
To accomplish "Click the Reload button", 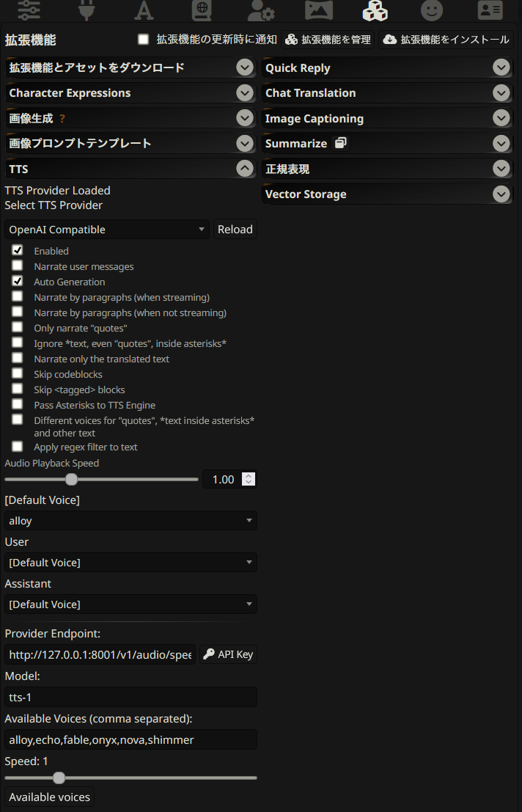I will [235, 230].
